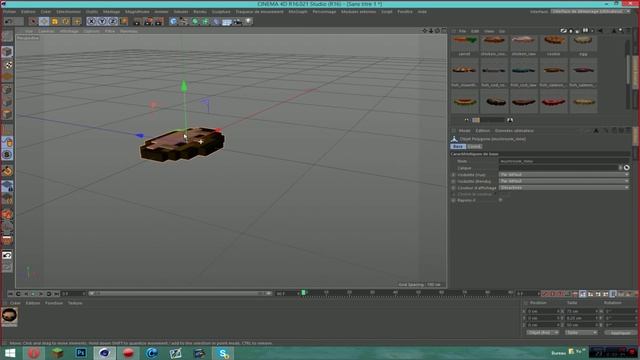Screen dimensions: 640x360
Task: Open Visibilité (Vue) dropdown
Action: pyautogui.click(x=564, y=175)
